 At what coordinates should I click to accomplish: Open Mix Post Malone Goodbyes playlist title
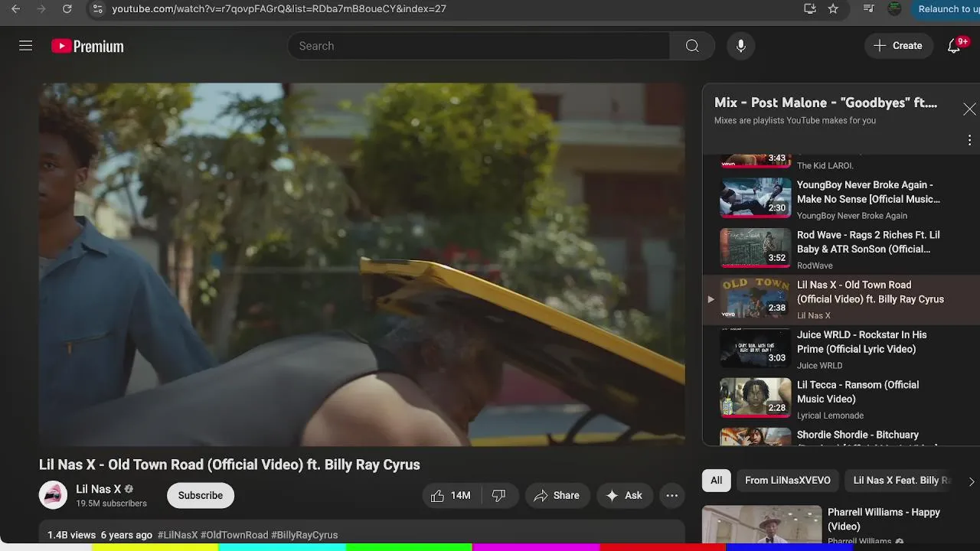[x=825, y=103]
